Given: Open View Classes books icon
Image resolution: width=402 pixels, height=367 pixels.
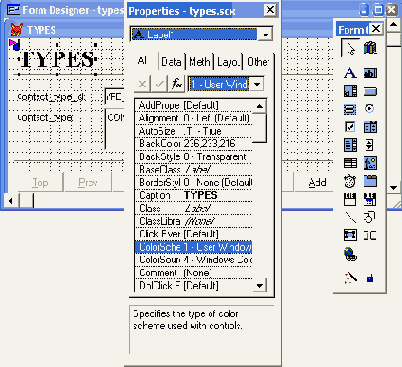Looking at the screenshot, I should 370,48.
